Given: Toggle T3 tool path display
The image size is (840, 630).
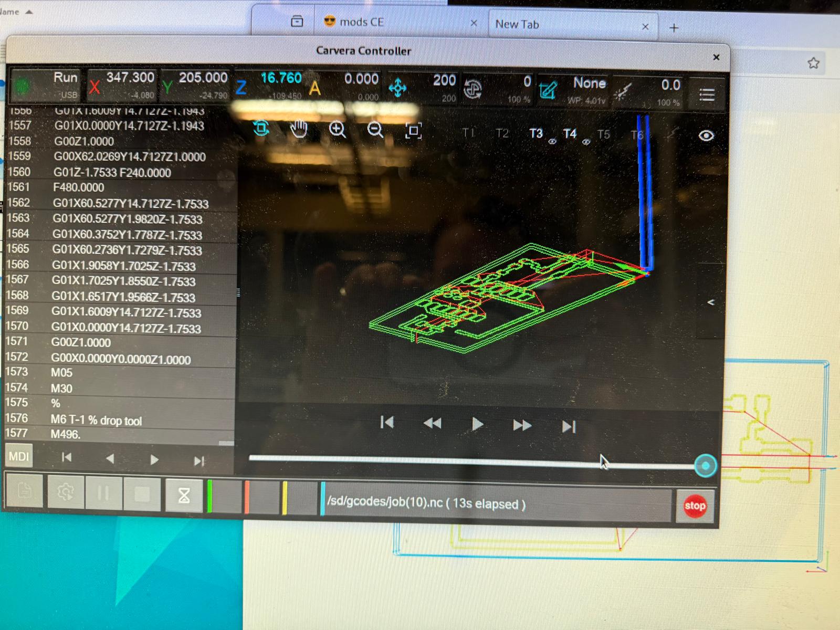Looking at the screenshot, I should click(x=536, y=134).
